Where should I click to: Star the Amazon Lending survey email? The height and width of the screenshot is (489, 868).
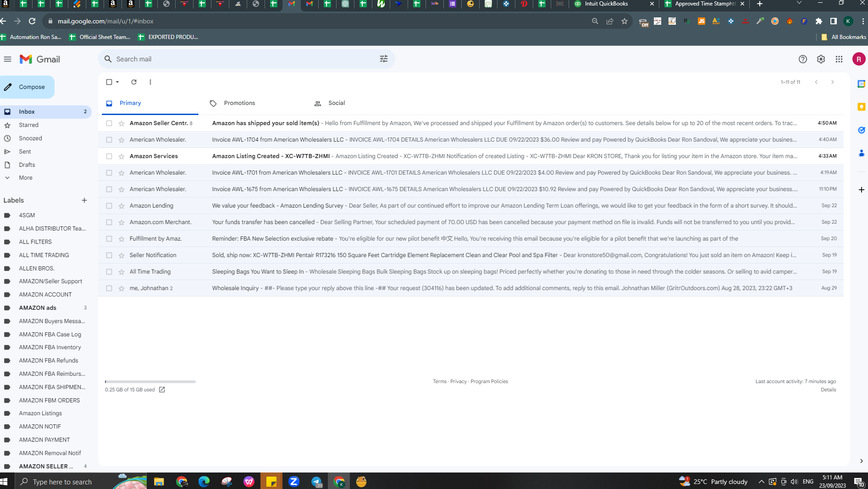point(122,206)
